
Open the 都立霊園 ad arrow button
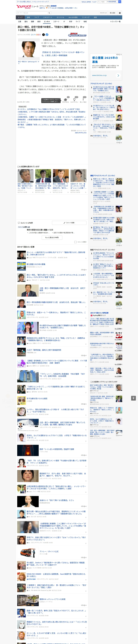pos(118,75)
